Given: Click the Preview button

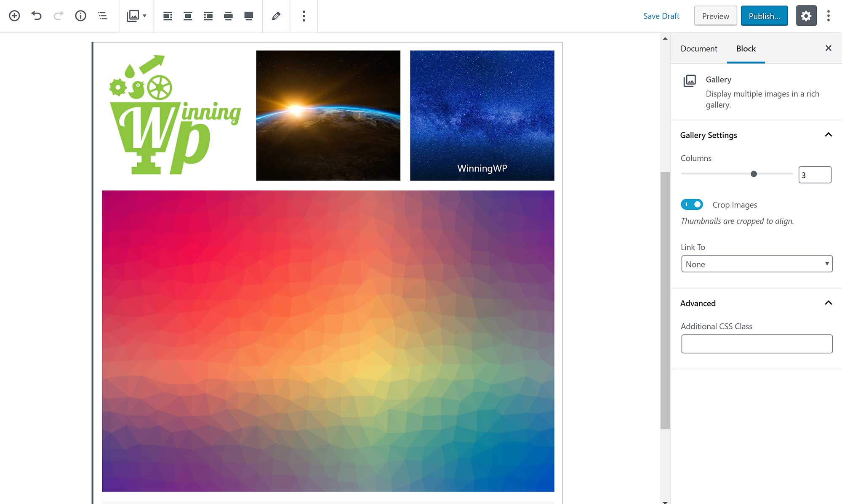Looking at the screenshot, I should [715, 16].
